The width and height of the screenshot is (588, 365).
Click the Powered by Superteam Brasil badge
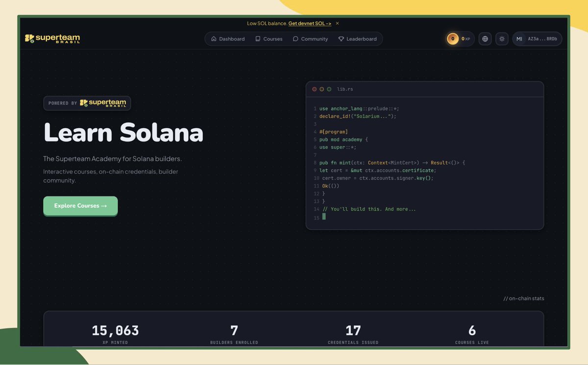pyautogui.click(x=87, y=103)
